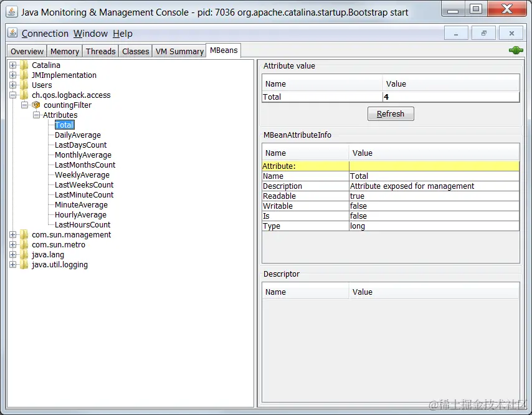Switch to the Memory tab
532x415 pixels.
click(x=64, y=50)
